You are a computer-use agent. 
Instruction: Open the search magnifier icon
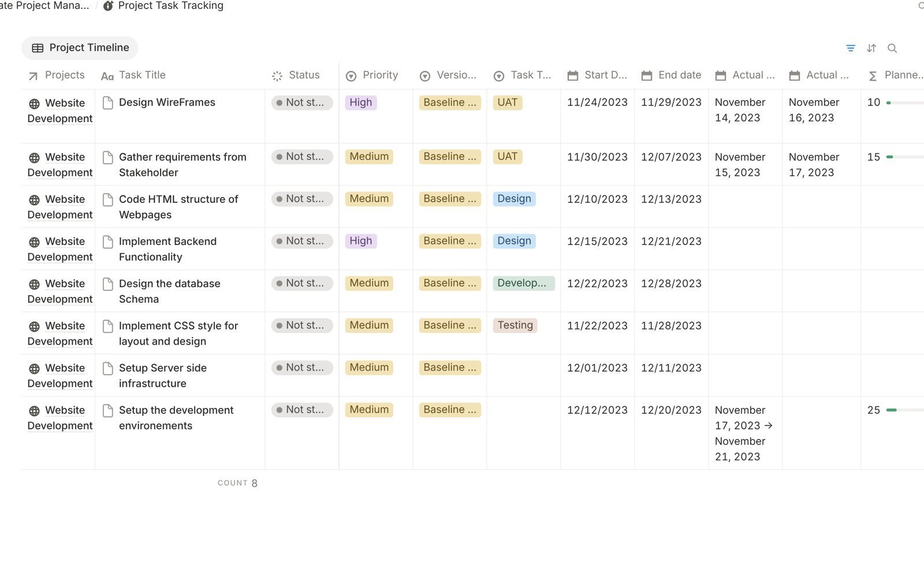(892, 48)
